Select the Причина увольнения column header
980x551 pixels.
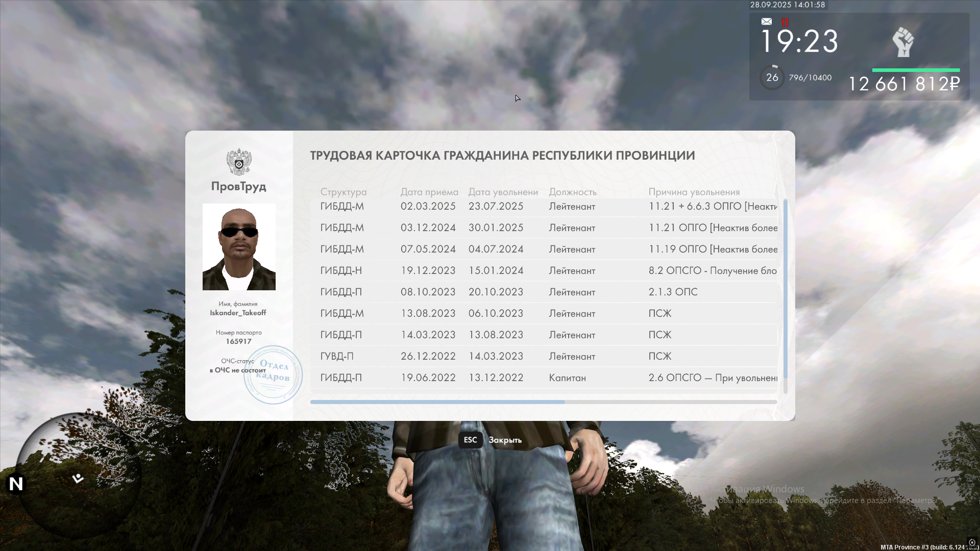click(694, 192)
